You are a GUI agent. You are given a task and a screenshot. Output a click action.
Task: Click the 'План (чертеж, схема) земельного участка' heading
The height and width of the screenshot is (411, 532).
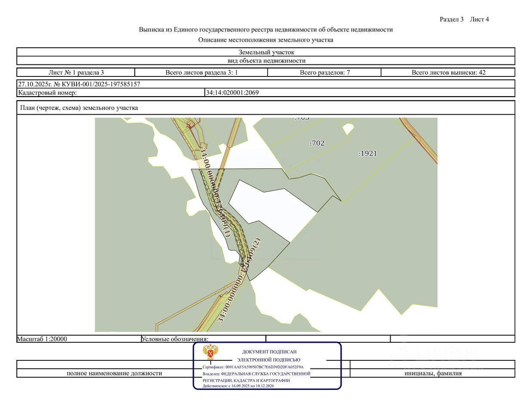[x=79, y=108]
